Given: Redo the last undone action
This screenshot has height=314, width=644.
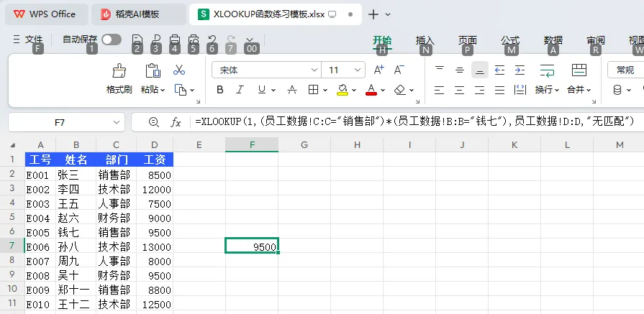Looking at the screenshot, I should 231,40.
